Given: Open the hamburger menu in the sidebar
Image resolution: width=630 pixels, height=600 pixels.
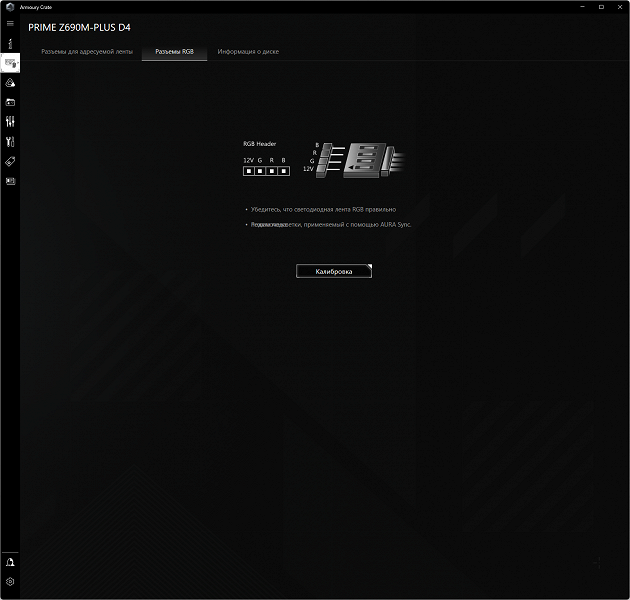Looking at the screenshot, I should tap(10, 23).
